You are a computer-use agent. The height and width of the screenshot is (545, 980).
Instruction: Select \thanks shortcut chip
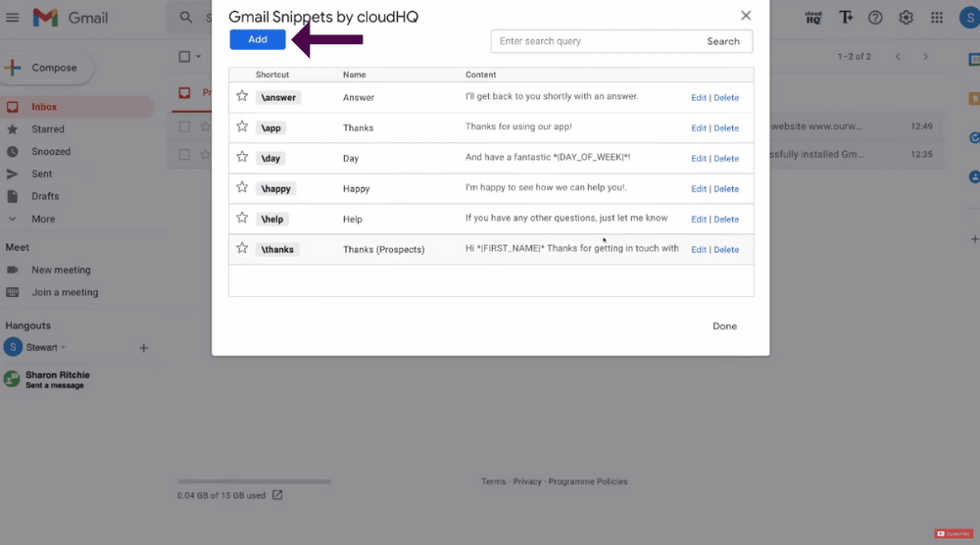tap(277, 249)
